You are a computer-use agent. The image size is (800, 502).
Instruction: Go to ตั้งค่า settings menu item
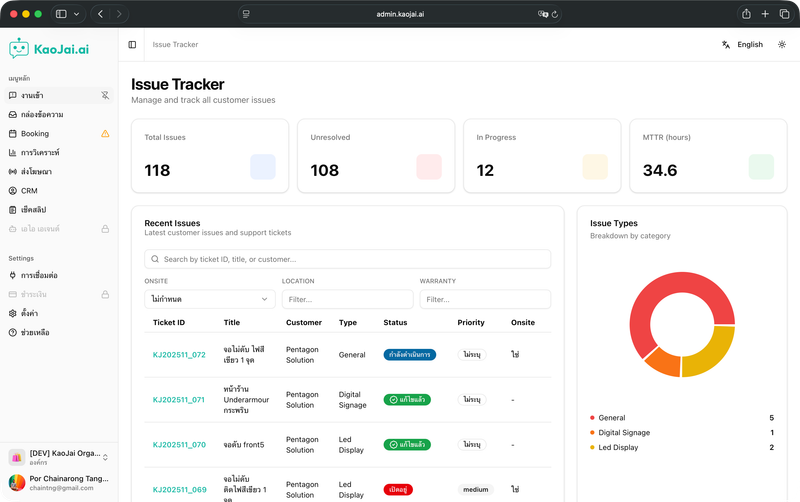tap(30, 313)
